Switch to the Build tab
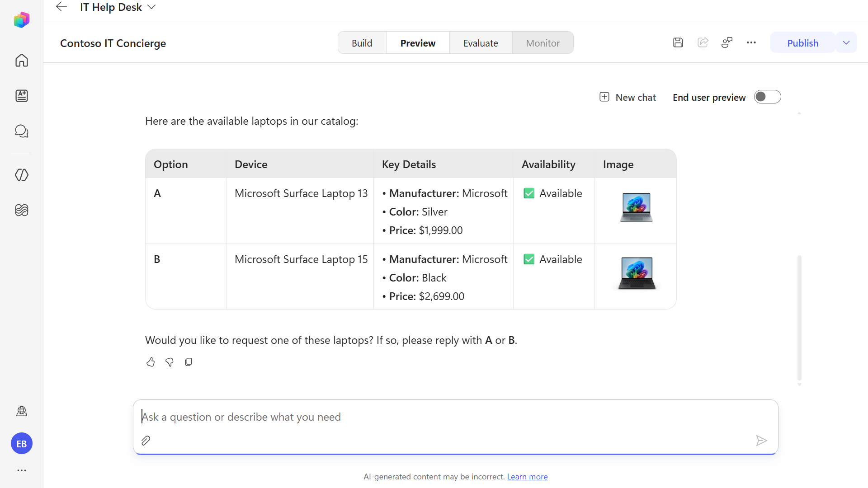 (x=362, y=43)
